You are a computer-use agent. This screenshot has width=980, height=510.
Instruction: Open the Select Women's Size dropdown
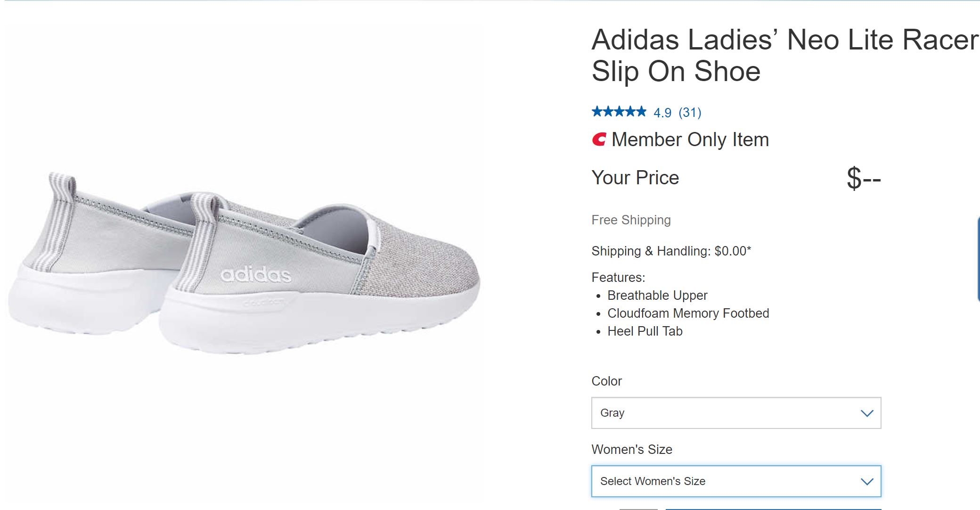[735, 481]
